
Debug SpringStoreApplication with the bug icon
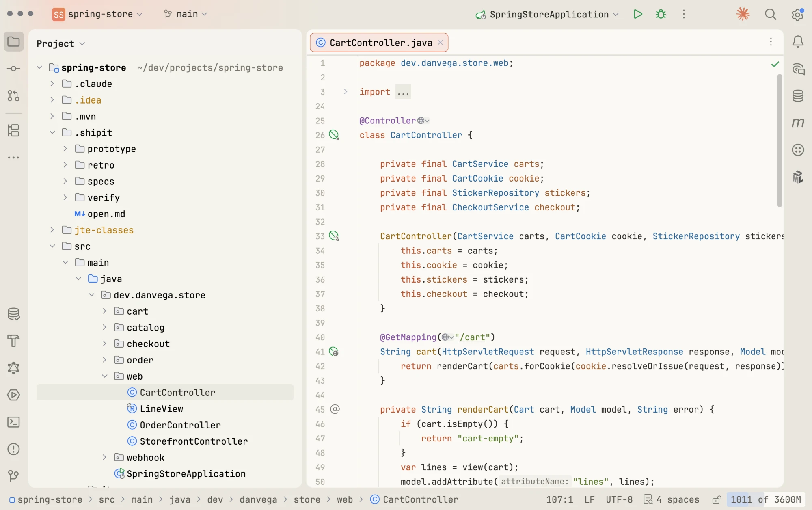661,14
